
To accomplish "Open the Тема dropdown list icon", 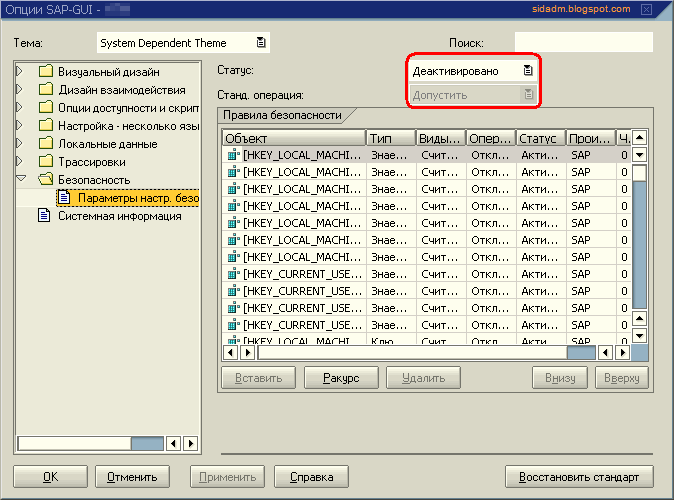I will (x=261, y=42).
